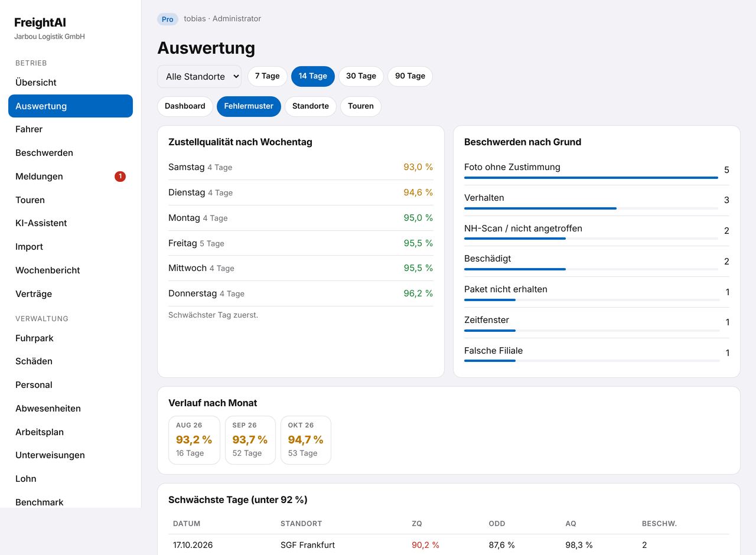Viewport: 756px width, 555px height.
Task: Show the Touren tab in Auswertung
Action: tap(361, 106)
